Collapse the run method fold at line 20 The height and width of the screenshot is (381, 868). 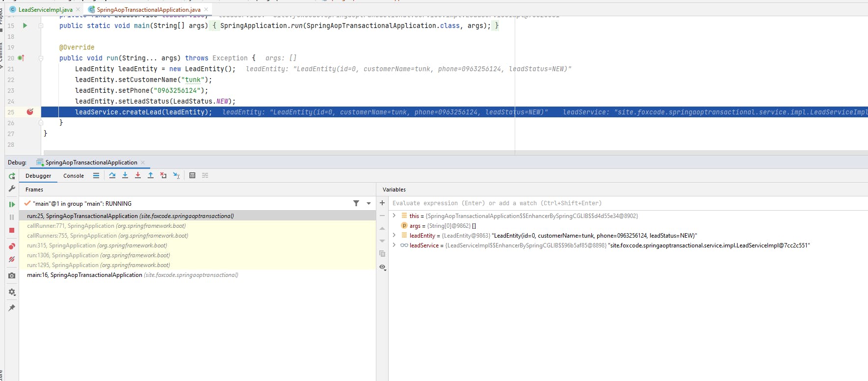pos(41,58)
